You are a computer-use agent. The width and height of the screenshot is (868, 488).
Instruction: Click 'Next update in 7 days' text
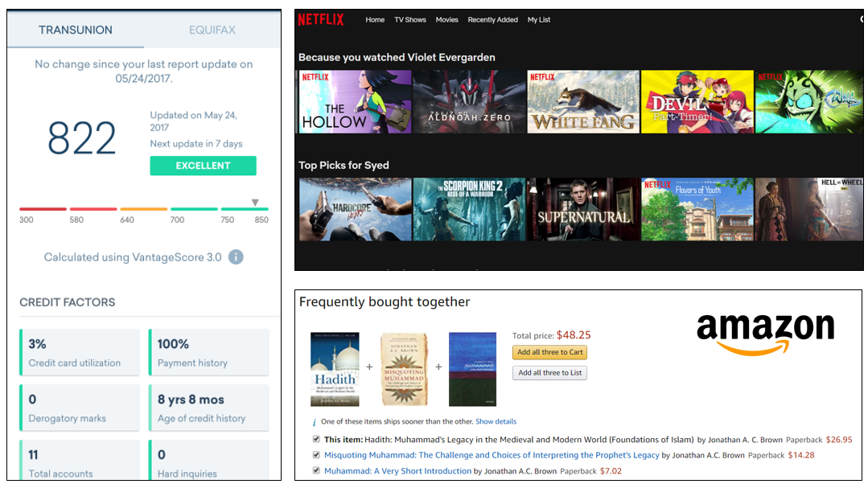196,144
